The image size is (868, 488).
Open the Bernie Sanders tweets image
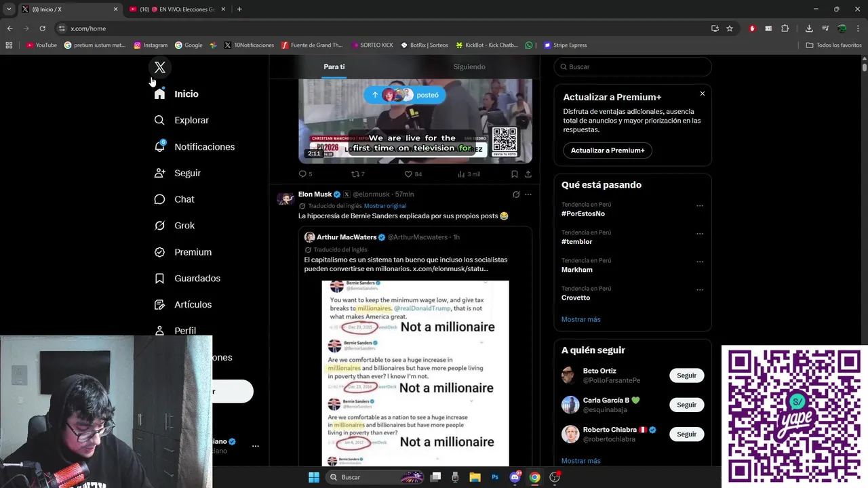(415, 373)
